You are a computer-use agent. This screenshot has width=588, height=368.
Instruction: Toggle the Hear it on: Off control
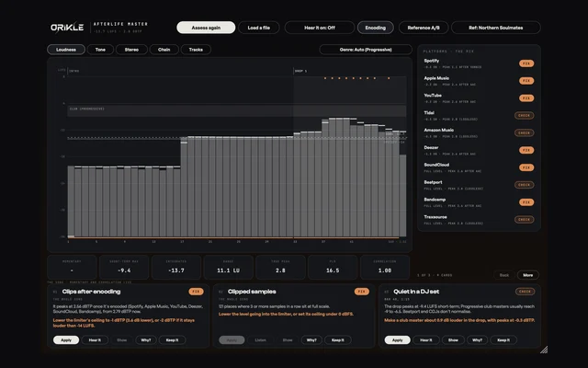tap(320, 28)
